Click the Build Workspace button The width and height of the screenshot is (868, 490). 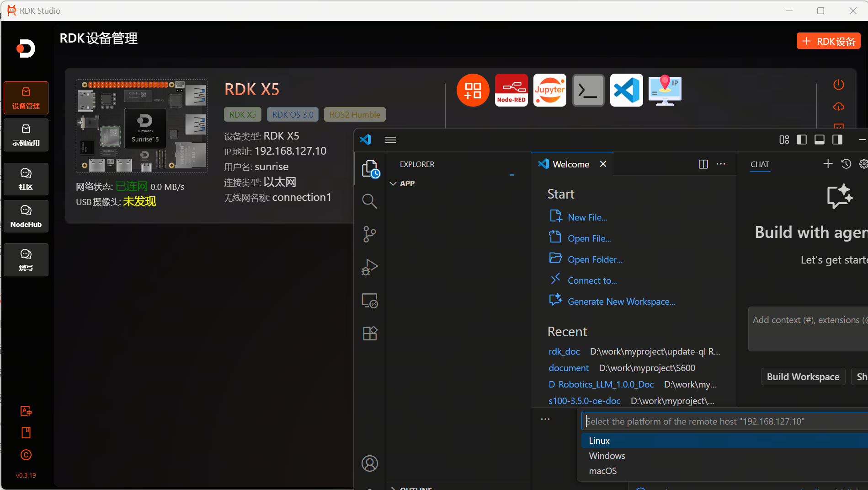[803, 377]
